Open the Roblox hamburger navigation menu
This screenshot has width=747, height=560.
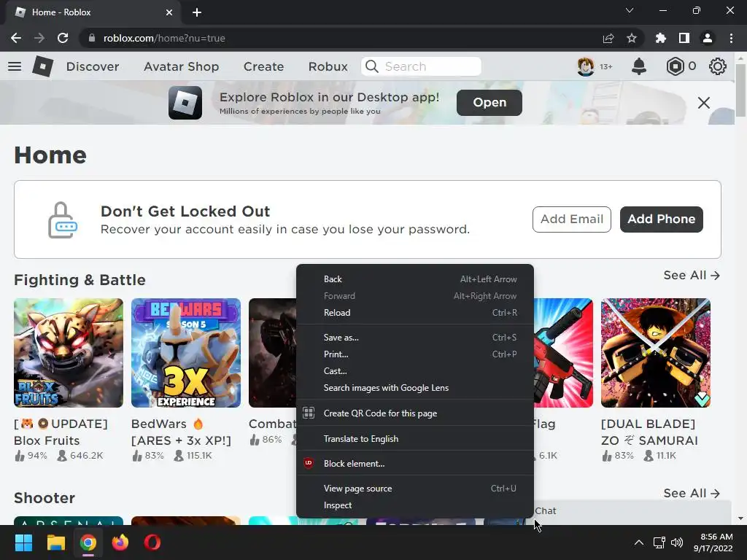[15, 66]
